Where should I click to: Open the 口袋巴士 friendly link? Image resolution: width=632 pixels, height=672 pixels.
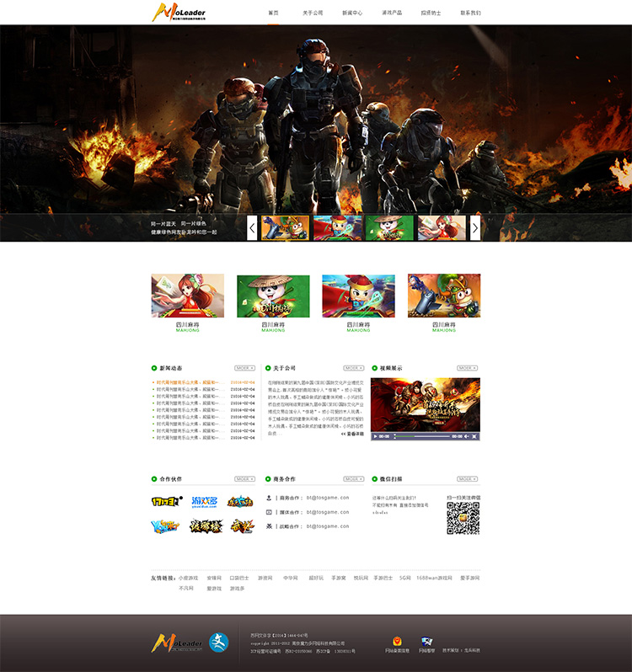pos(239,578)
